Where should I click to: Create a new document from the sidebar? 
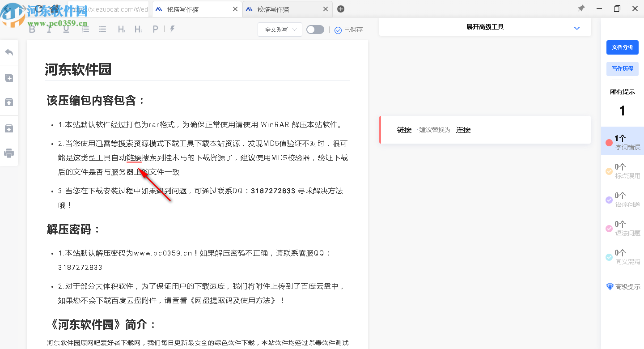tap(9, 78)
